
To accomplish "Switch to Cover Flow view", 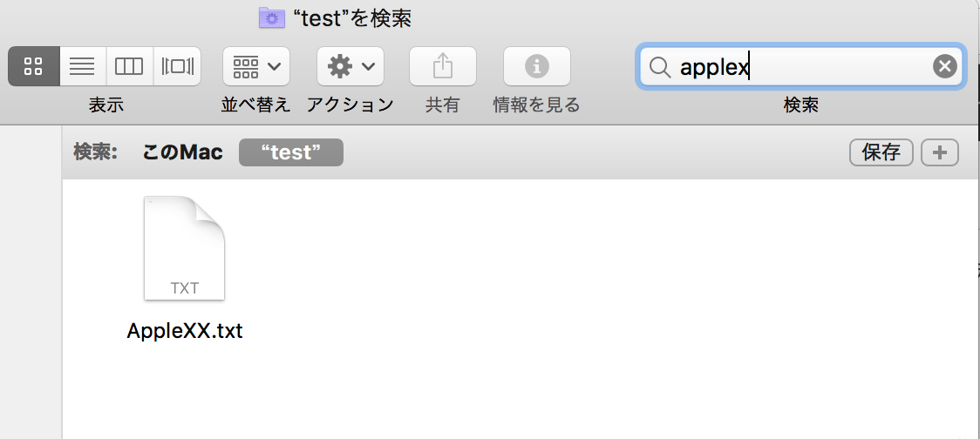I will tap(177, 66).
